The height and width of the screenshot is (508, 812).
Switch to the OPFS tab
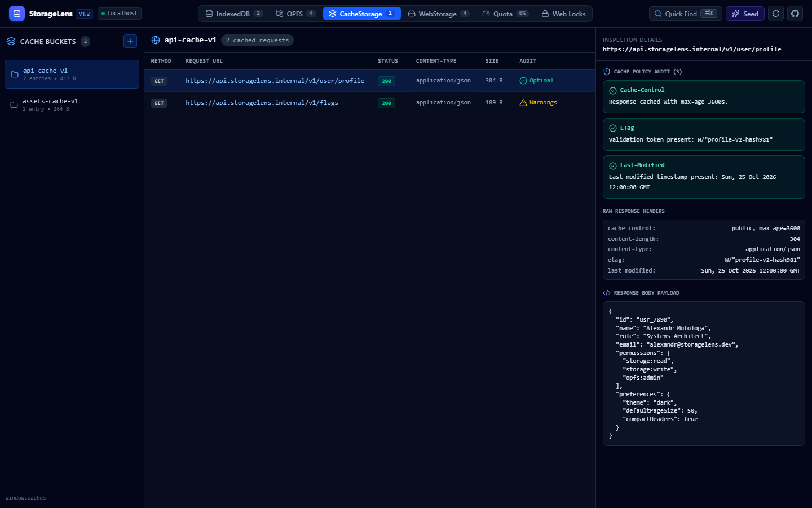pyautogui.click(x=295, y=14)
